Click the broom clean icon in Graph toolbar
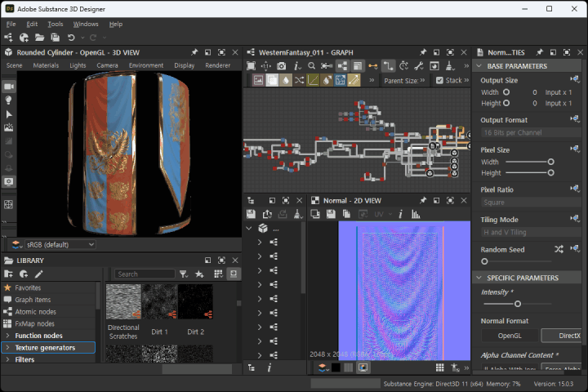The width and height of the screenshot is (588, 392). click(x=449, y=66)
